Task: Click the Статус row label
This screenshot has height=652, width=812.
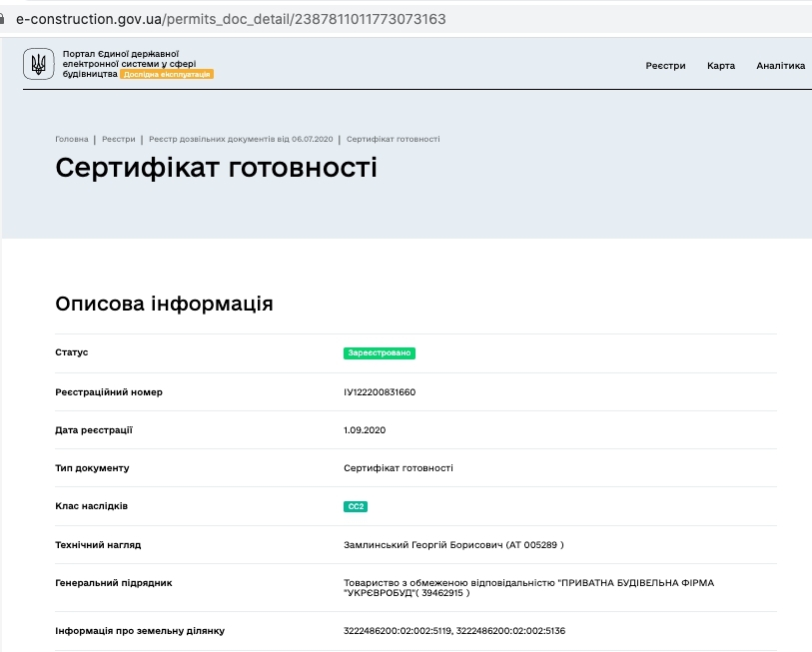Action: (x=72, y=352)
